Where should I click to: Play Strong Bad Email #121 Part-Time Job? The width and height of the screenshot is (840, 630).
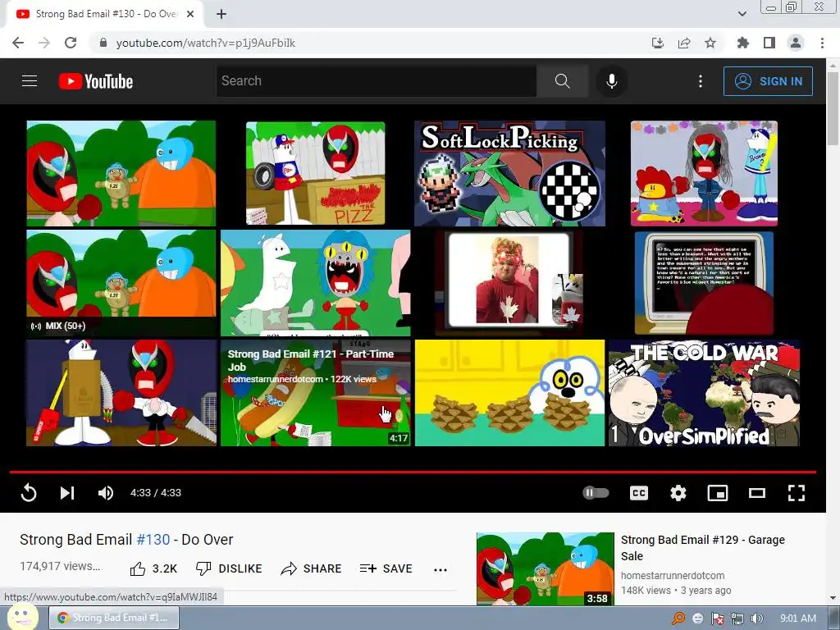[x=316, y=393]
